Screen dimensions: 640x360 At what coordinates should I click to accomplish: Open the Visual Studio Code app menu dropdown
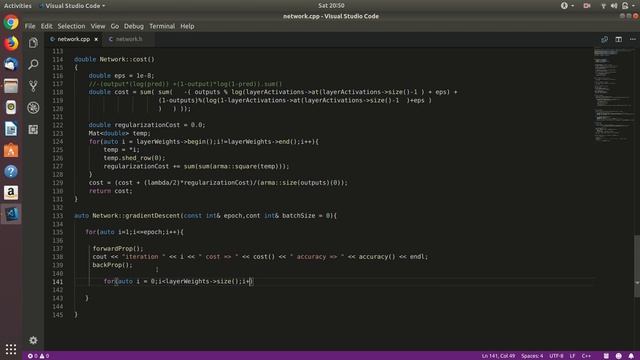coord(73,6)
